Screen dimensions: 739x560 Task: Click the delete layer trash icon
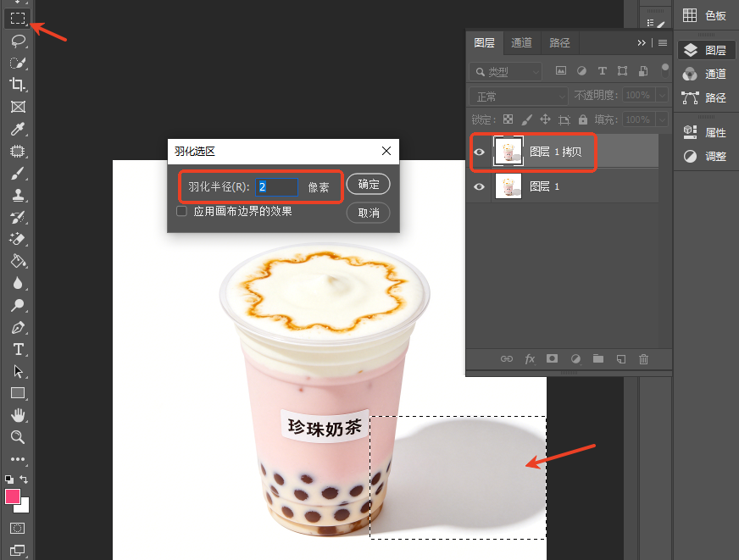click(x=643, y=359)
